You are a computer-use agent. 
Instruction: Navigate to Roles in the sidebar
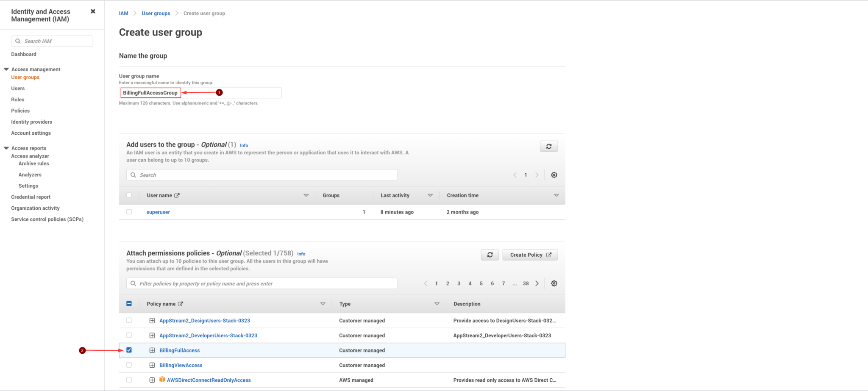coord(18,99)
